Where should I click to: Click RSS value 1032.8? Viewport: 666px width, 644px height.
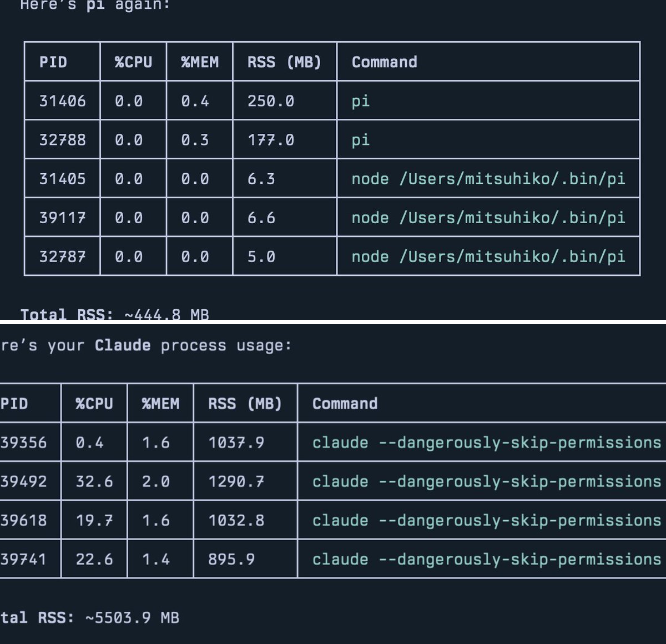point(236,520)
